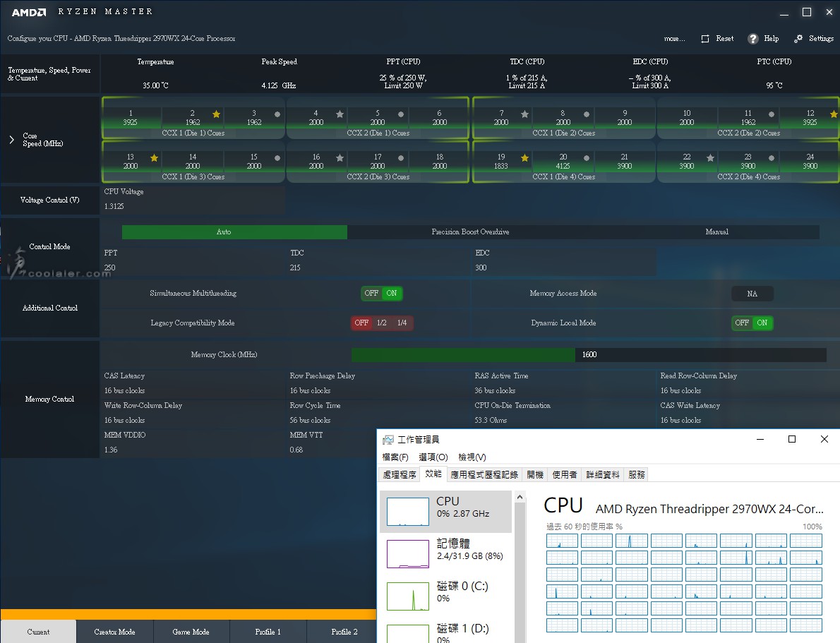Expand the Core Speed section chevron

11,140
